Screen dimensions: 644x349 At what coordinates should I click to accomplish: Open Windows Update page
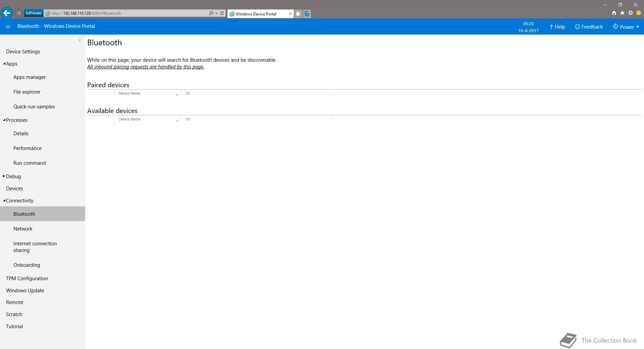tap(25, 291)
